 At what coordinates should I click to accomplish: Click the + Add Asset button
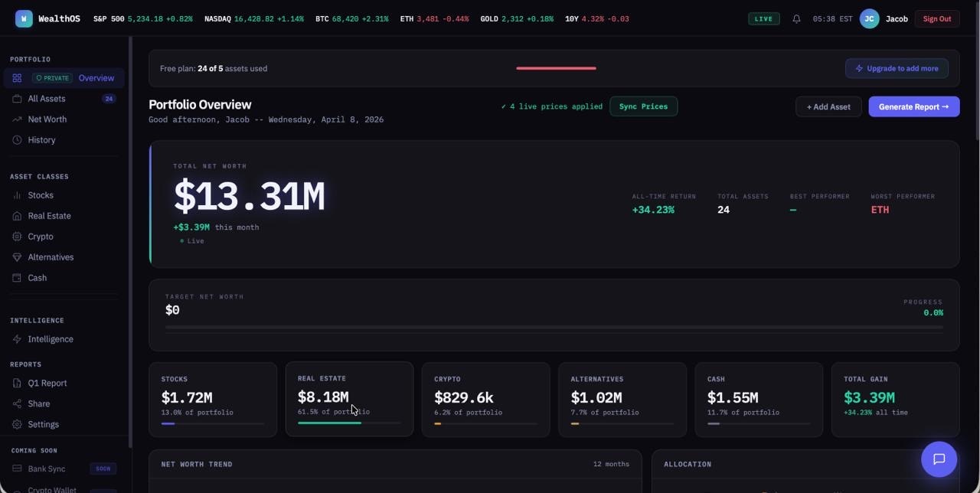pos(828,106)
